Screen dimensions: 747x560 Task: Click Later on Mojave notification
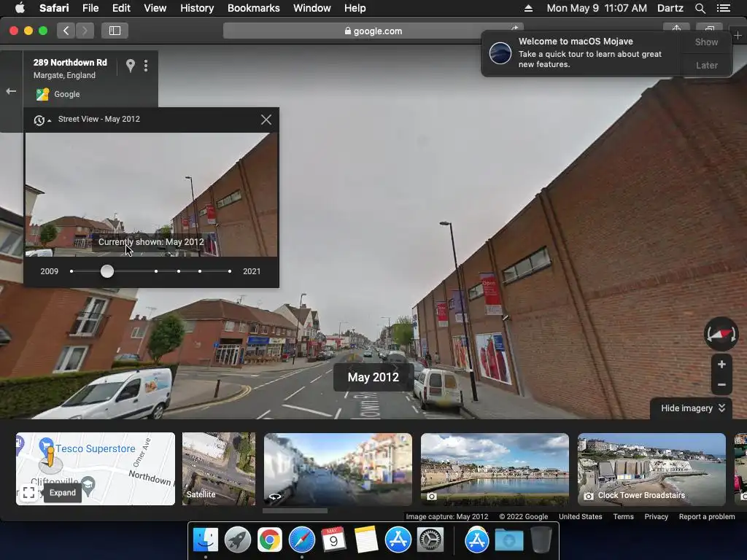[706, 65]
